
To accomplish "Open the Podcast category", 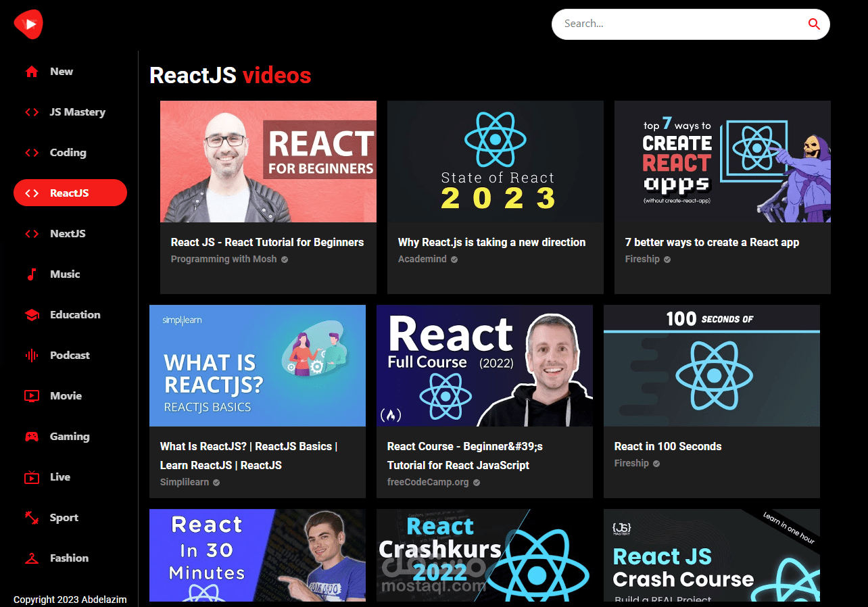I will (x=70, y=356).
